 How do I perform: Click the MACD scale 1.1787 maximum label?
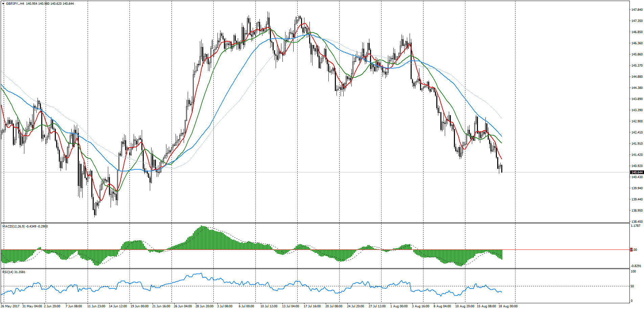pyautogui.click(x=636, y=225)
